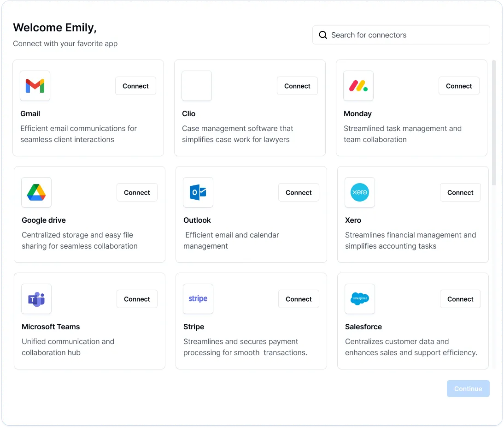Click 'Efficient email and calendar' description
The width and height of the screenshot is (504, 428).
point(231,240)
